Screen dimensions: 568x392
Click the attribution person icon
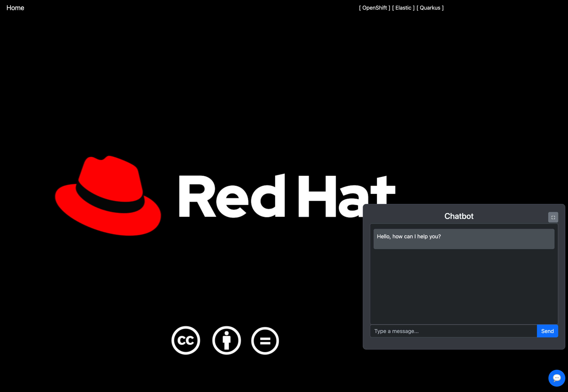pos(226,340)
